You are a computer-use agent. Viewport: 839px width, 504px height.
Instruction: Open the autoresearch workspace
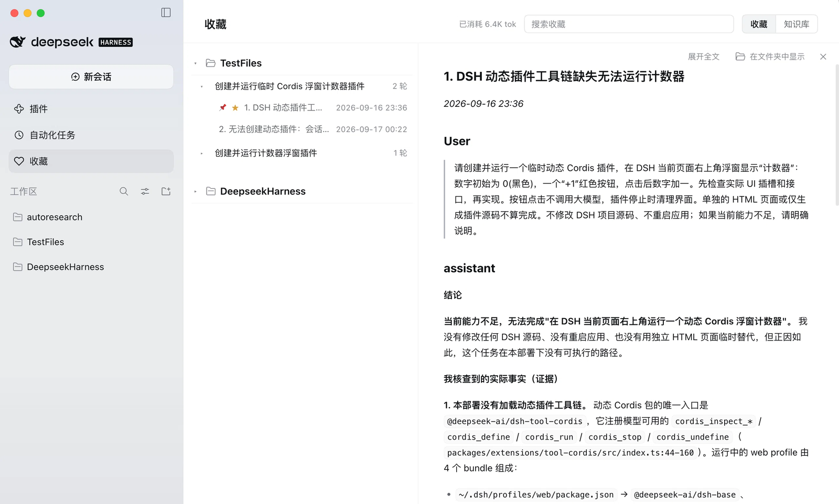tap(91, 217)
